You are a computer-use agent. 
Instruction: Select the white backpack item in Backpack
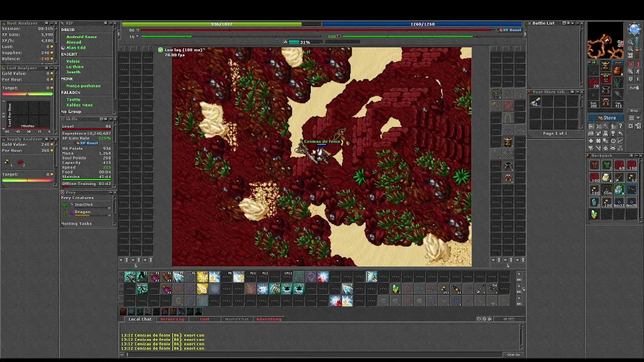click(x=607, y=177)
